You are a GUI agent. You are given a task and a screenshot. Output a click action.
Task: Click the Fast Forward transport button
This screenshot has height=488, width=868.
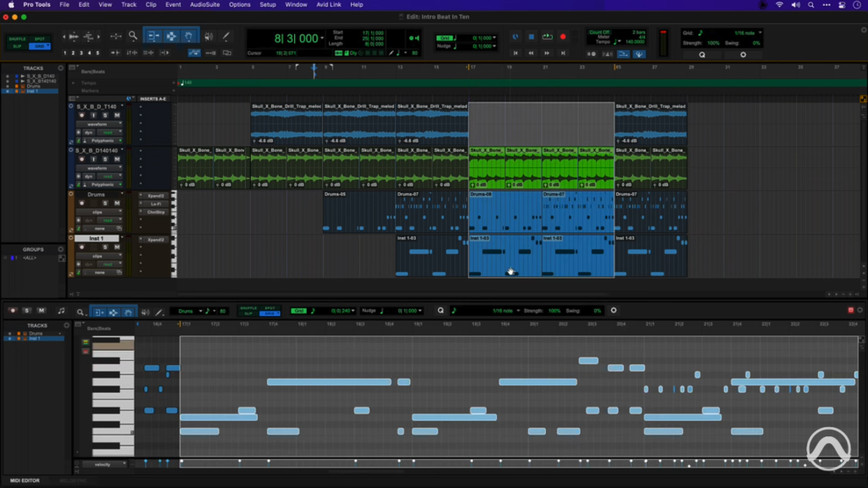(x=547, y=53)
